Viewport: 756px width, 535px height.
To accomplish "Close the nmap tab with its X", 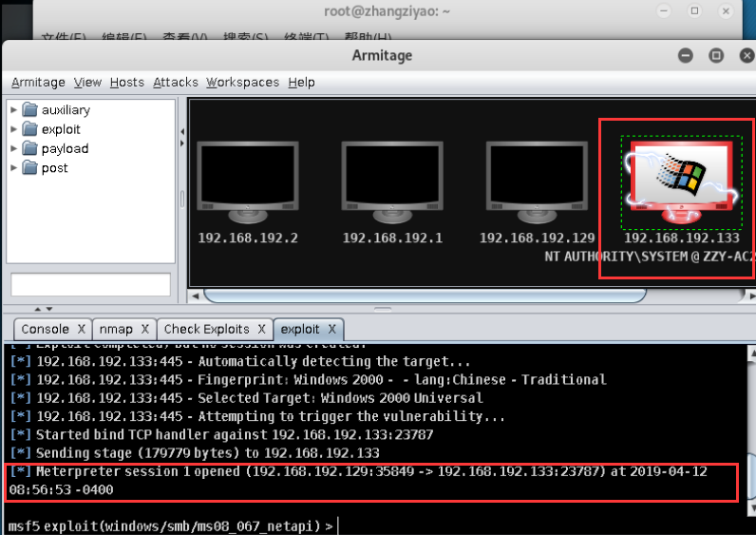I will 144,329.
